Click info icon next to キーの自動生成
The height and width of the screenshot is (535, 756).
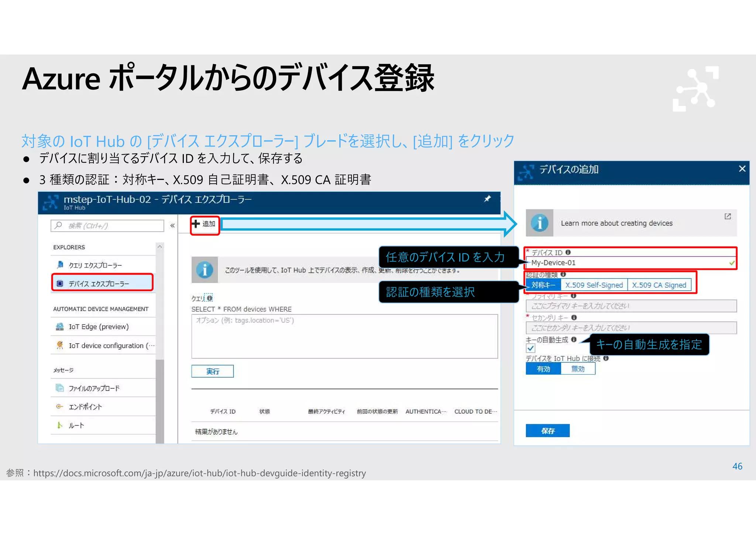click(x=574, y=340)
